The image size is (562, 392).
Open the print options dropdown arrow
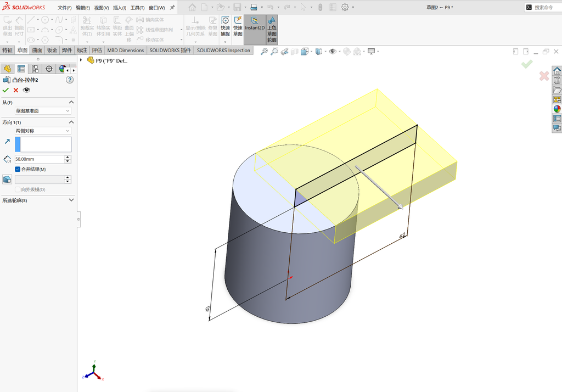[262, 7]
